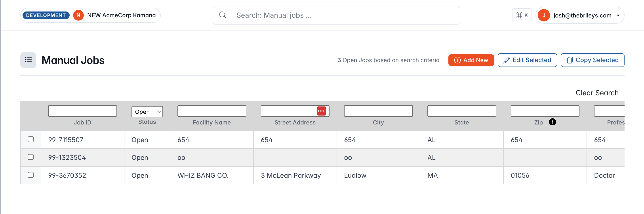The height and width of the screenshot is (214, 644).
Task: Open the DEVELOPMENT environment pill
Action: click(46, 15)
